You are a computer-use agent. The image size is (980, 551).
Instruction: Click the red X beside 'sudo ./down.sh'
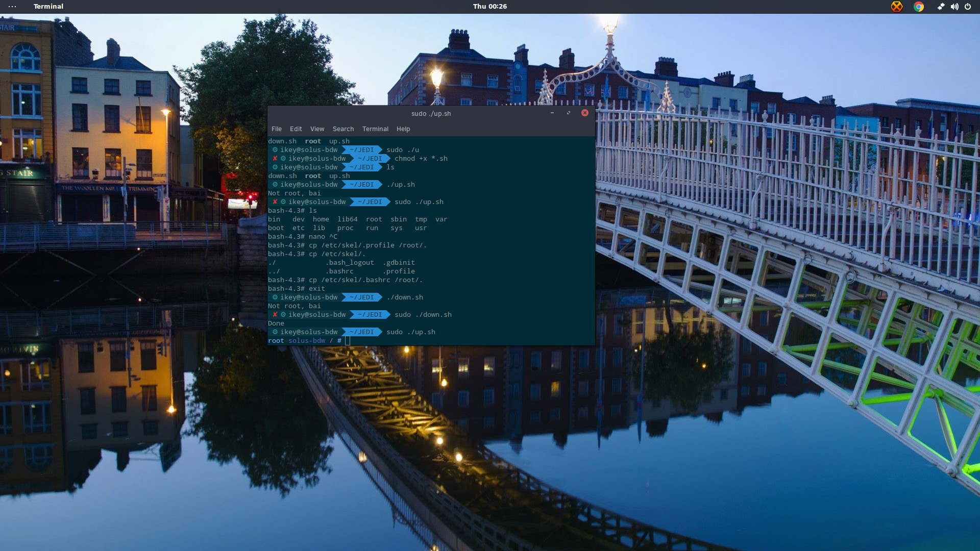click(x=275, y=315)
